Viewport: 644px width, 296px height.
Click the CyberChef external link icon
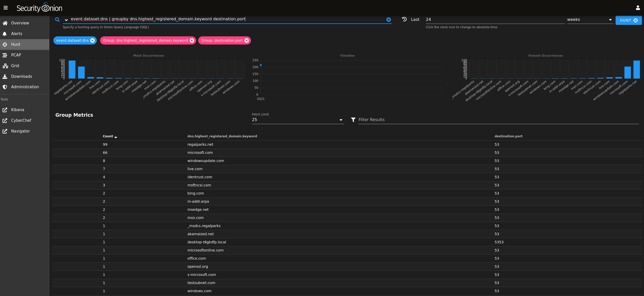[x=5, y=121]
